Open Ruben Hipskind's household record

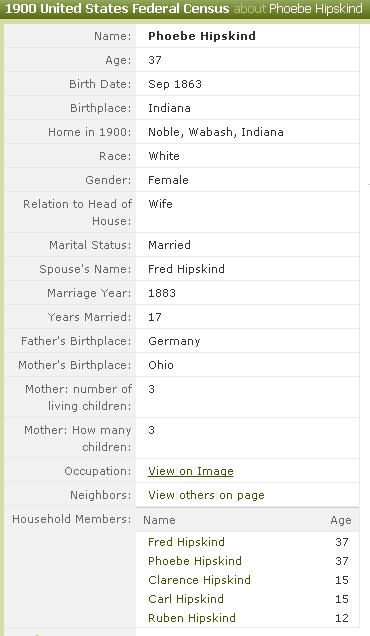[192, 618]
